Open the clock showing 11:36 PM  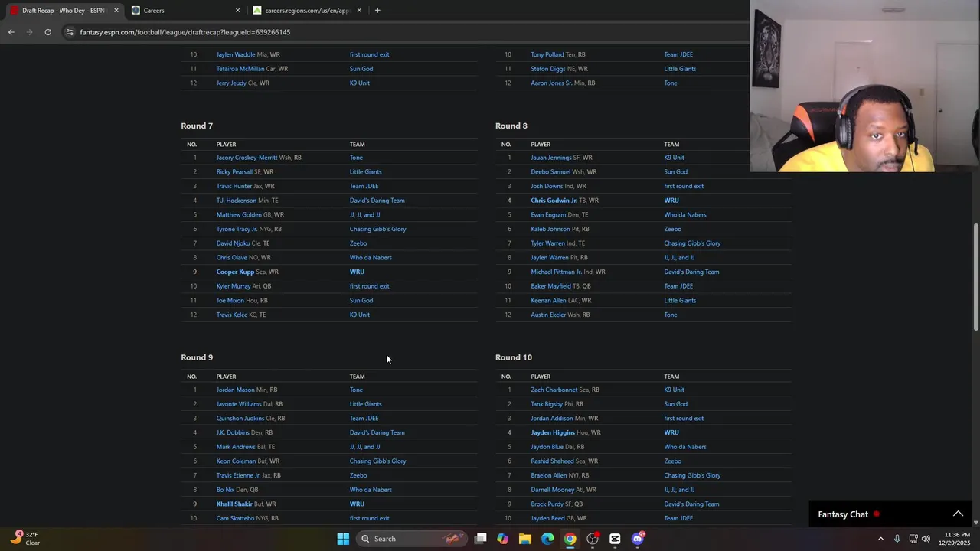coord(956,539)
